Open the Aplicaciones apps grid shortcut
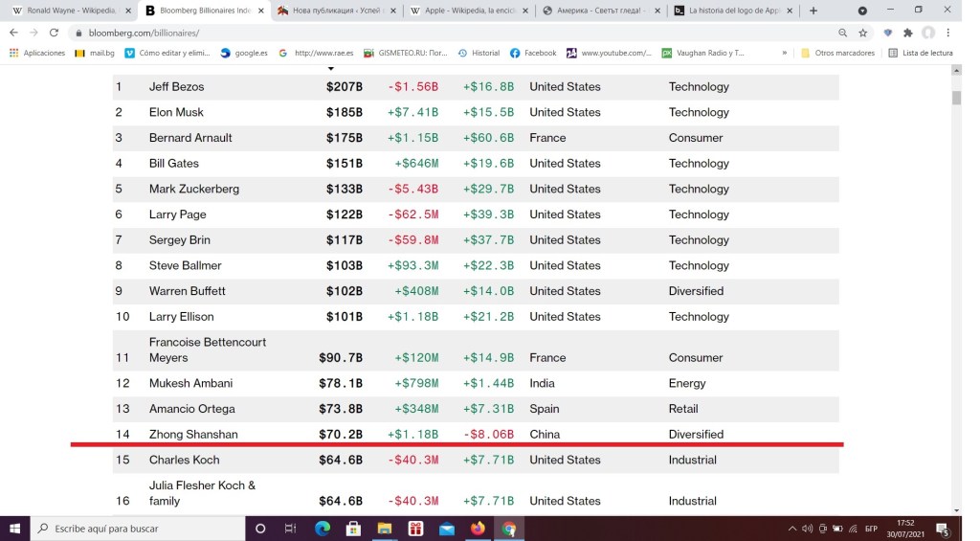980x541 pixels. coord(37,53)
